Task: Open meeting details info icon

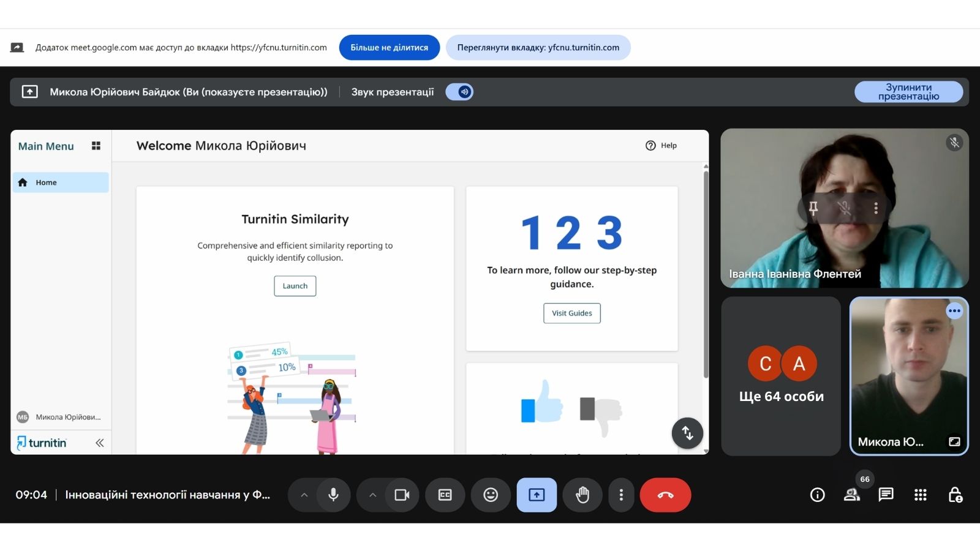Action: click(x=818, y=495)
